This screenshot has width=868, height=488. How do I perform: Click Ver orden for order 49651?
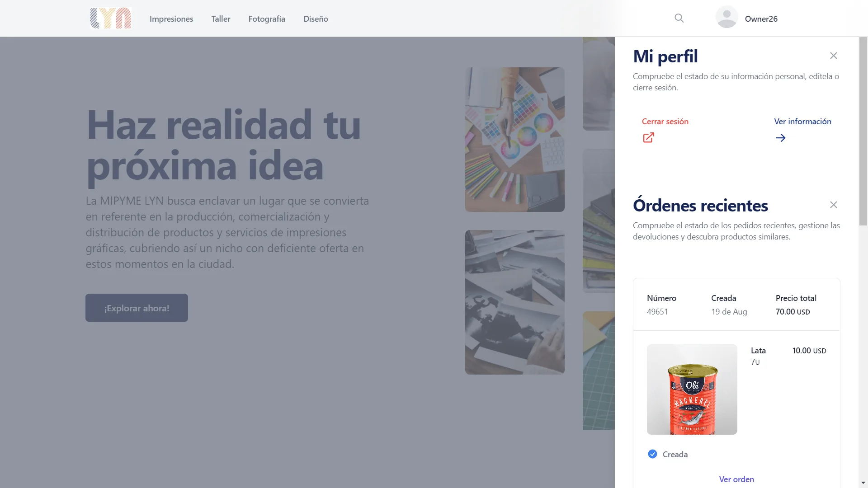tap(736, 479)
